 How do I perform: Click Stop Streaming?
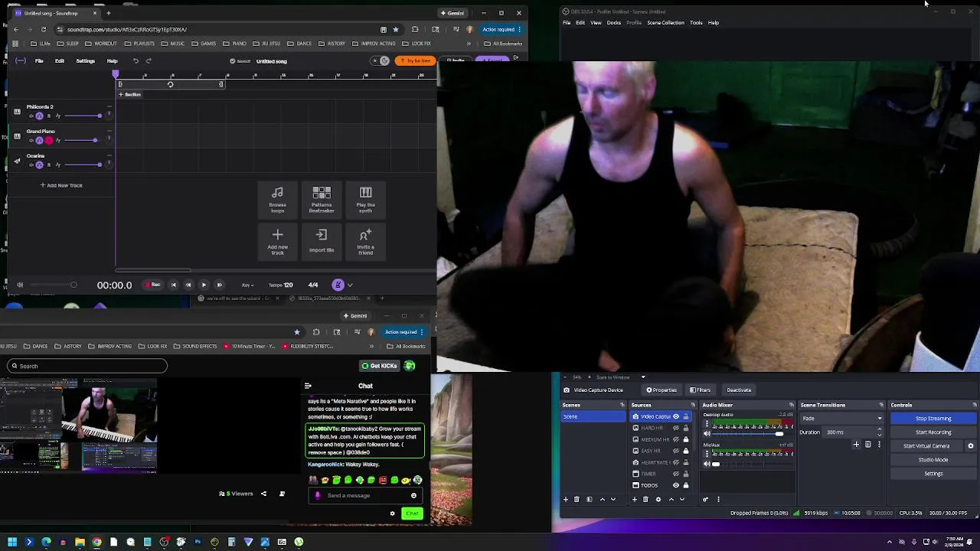pos(933,419)
